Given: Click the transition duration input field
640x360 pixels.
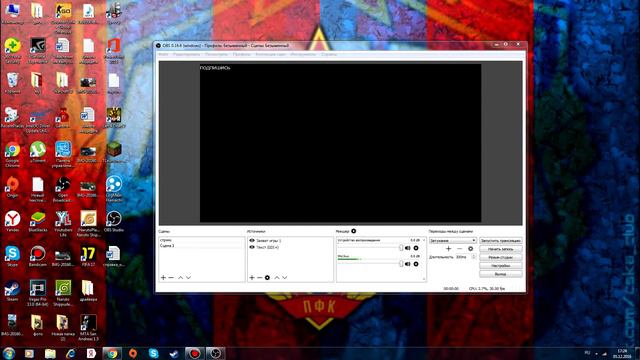Looking at the screenshot, I should click(x=463, y=257).
